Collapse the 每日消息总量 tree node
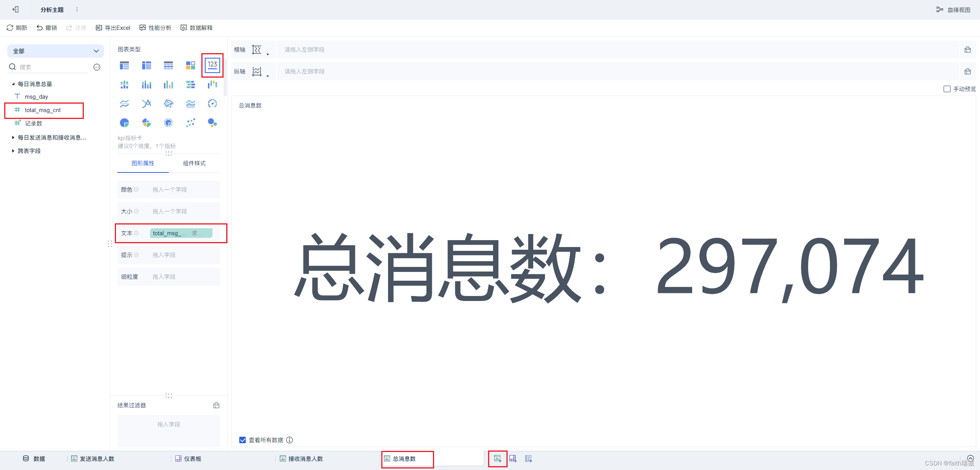Viewport: 980px width, 470px height. 13,84
